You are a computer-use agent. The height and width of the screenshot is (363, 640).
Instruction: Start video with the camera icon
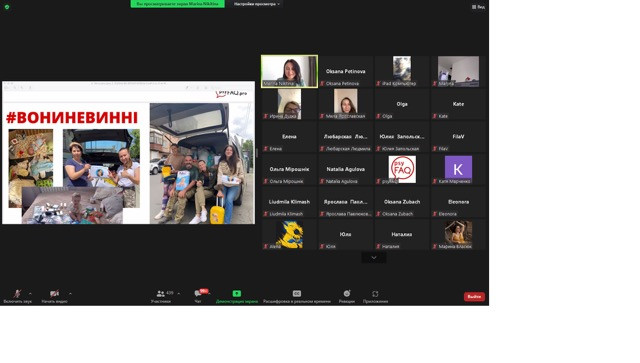54,294
